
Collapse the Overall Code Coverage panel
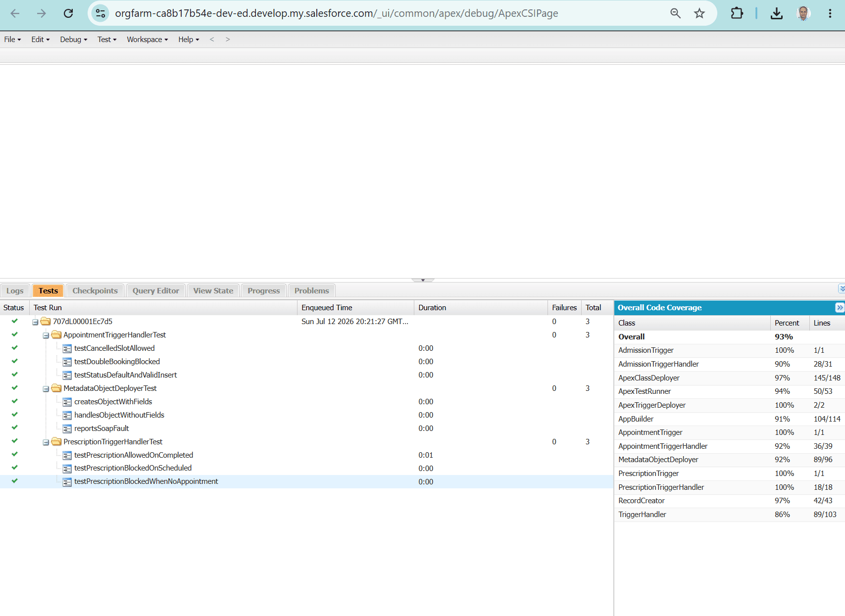point(840,308)
